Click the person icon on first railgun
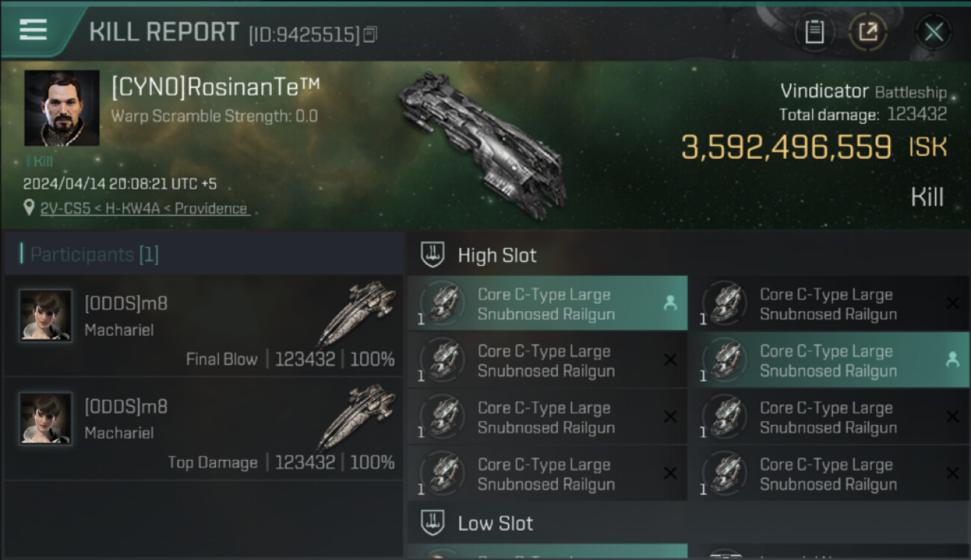This screenshot has width=971, height=560. [670, 302]
